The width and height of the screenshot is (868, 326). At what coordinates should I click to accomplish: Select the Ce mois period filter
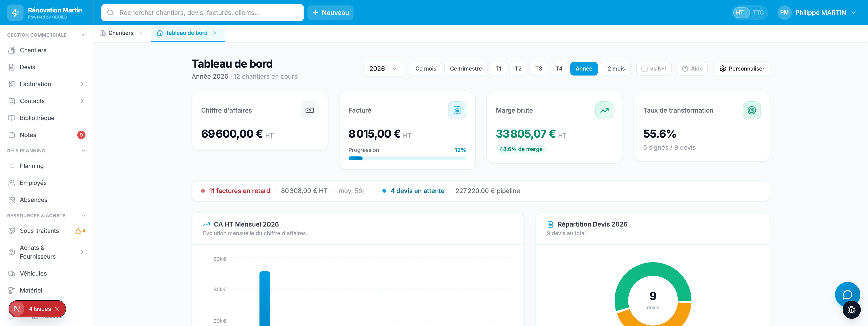pos(426,69)
